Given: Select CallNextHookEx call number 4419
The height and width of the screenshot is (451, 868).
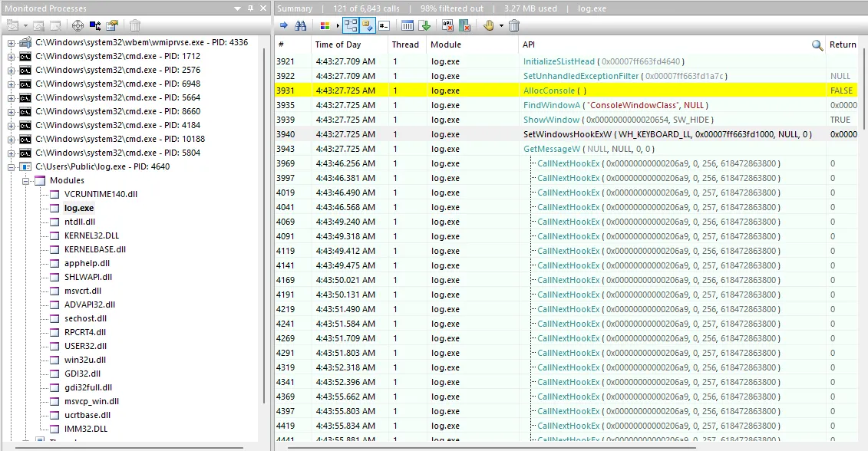Looking at the screenshot, I should (x=566, y=426).
